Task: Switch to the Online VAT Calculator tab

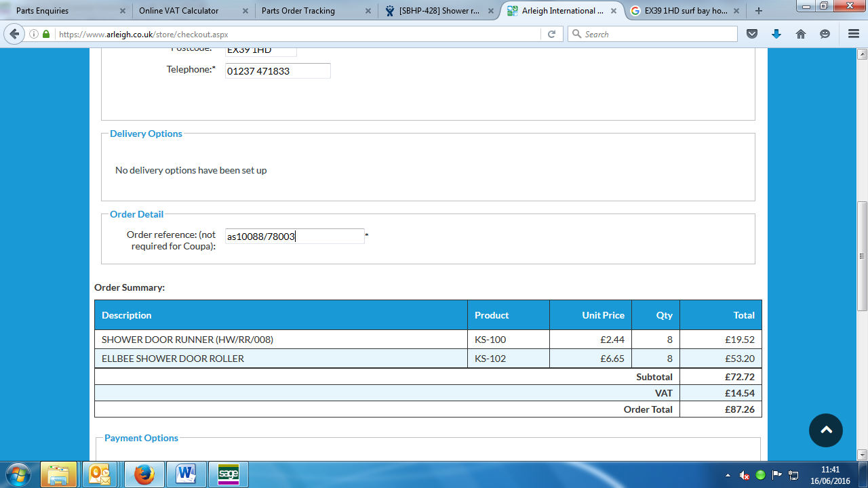Action: pos(186,11)
